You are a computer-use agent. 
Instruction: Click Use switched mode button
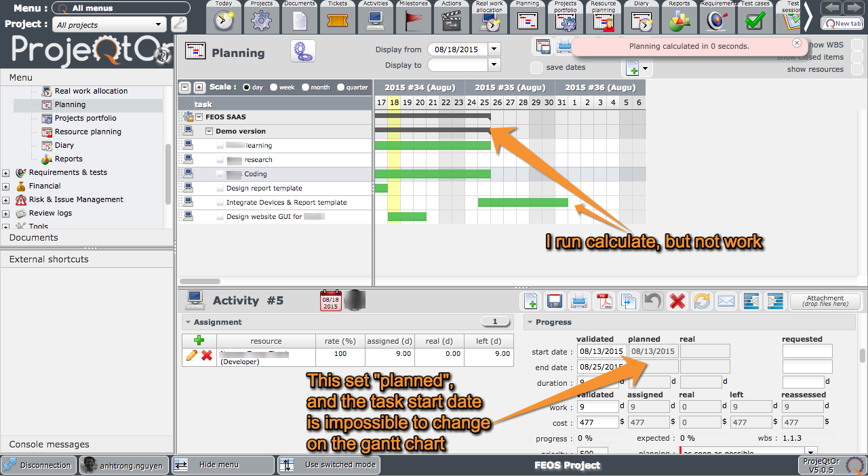tap(329, 465)
